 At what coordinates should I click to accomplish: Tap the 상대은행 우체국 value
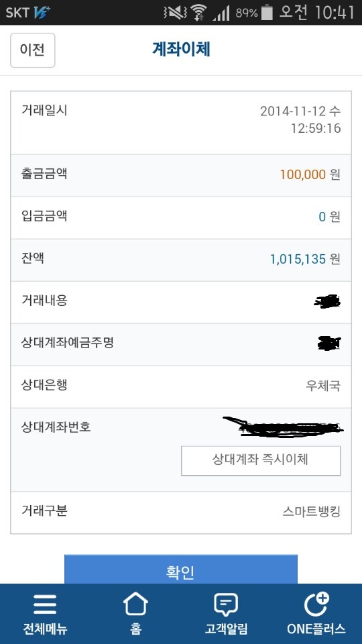323,386
